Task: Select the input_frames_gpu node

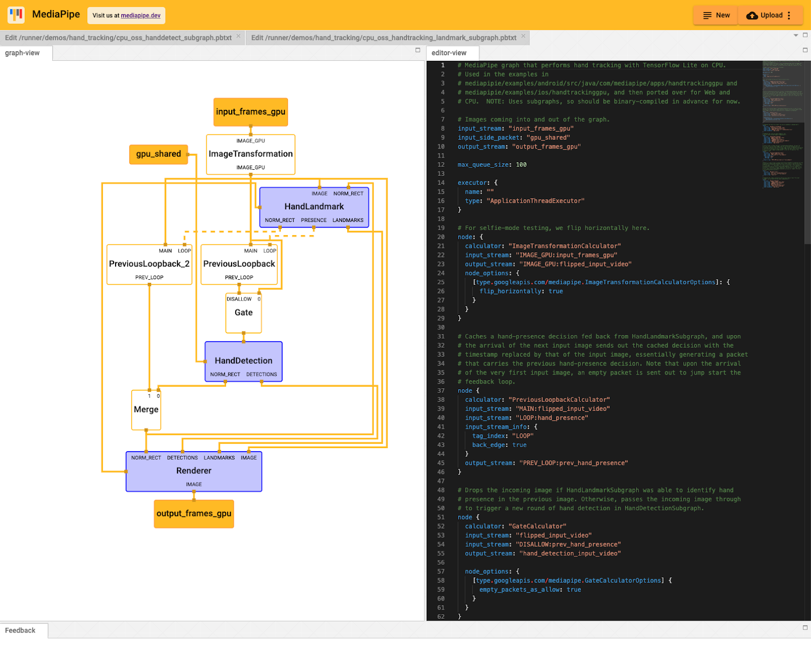Action: point(250,112)
